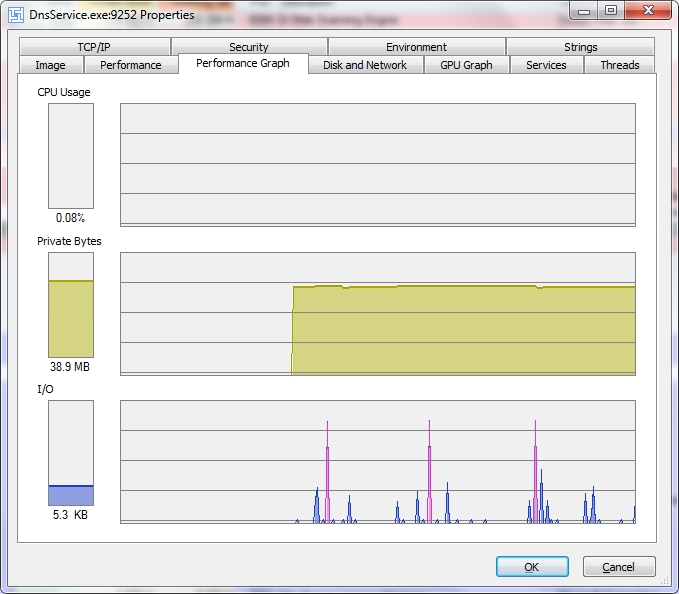Open the Image tab
Viewport: 679px width, 594px height.
[51, 65]
